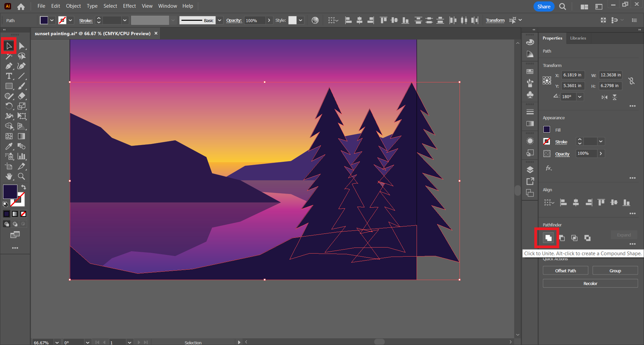This screenshot has height=345, width=644.
Task: Select the Zoom tool
Action: 22,177
